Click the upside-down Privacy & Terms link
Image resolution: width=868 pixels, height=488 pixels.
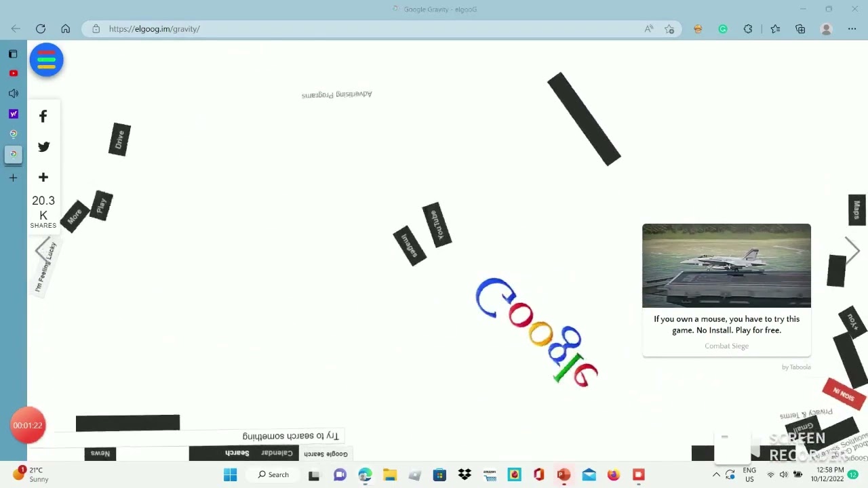click(806, 413)
